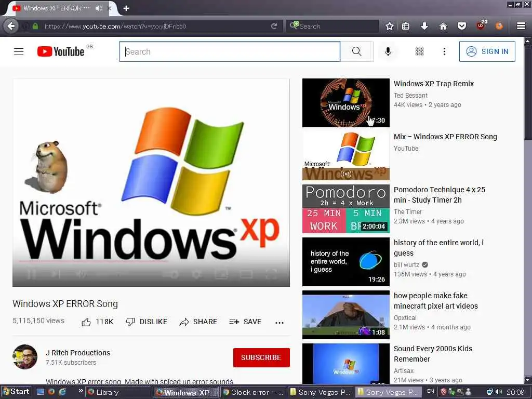
Task: Open Windows XP Trap Remix thumbnail
Action: tap(345, 103)
